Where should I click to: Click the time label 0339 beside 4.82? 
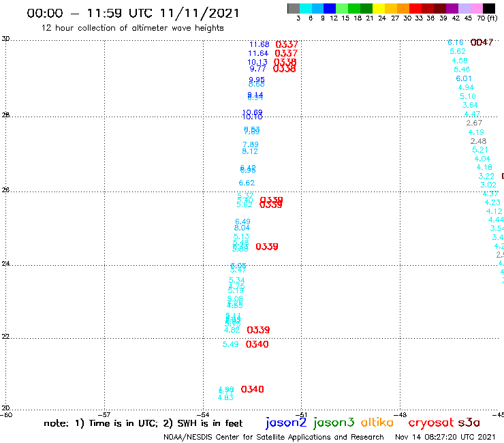(258, 330)
